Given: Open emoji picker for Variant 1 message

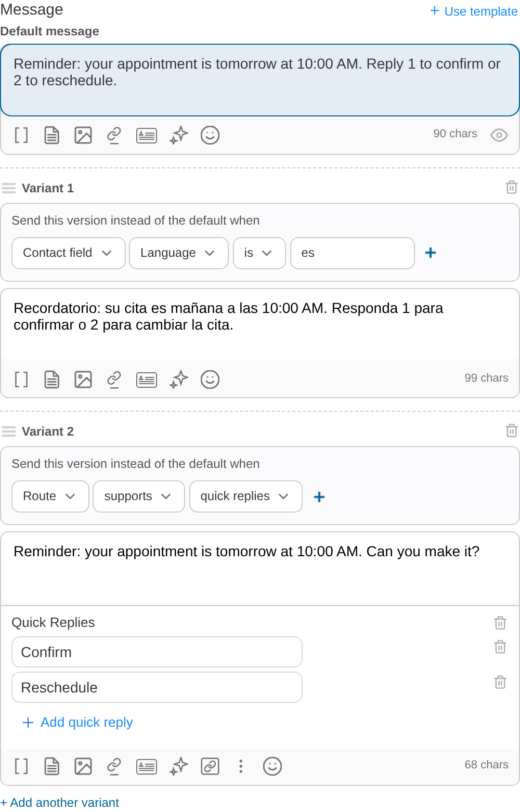Looking at the screenshot, I should [x=210, y=379].
